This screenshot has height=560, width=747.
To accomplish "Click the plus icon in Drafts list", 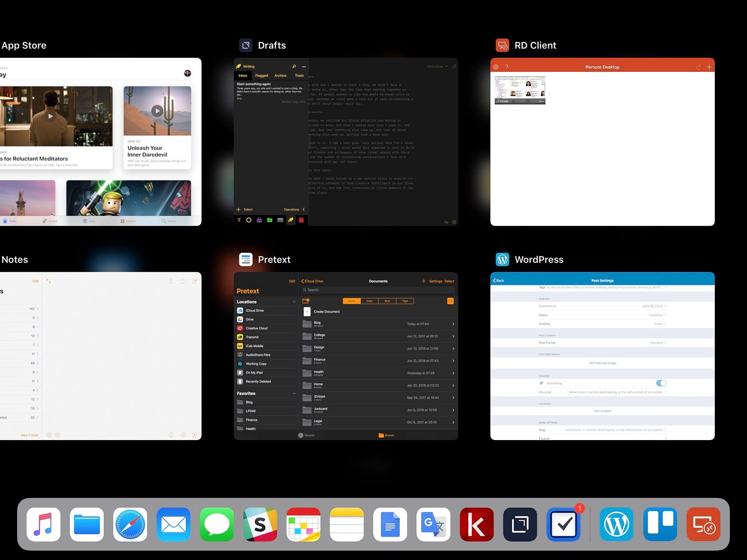I will coord(239,210).
